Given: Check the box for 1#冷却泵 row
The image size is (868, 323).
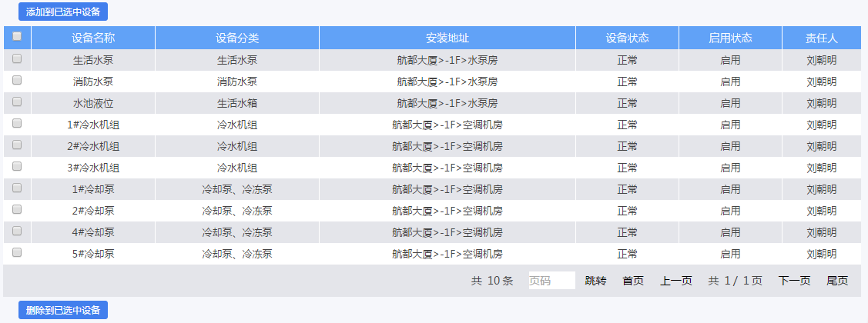Looking at the screenshot, I should click(17, 188).
